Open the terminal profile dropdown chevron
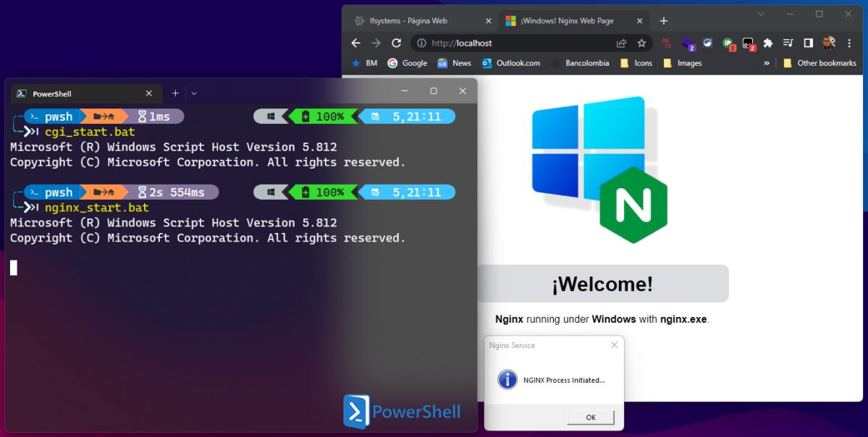868x437 pixels. pos(193,93)
